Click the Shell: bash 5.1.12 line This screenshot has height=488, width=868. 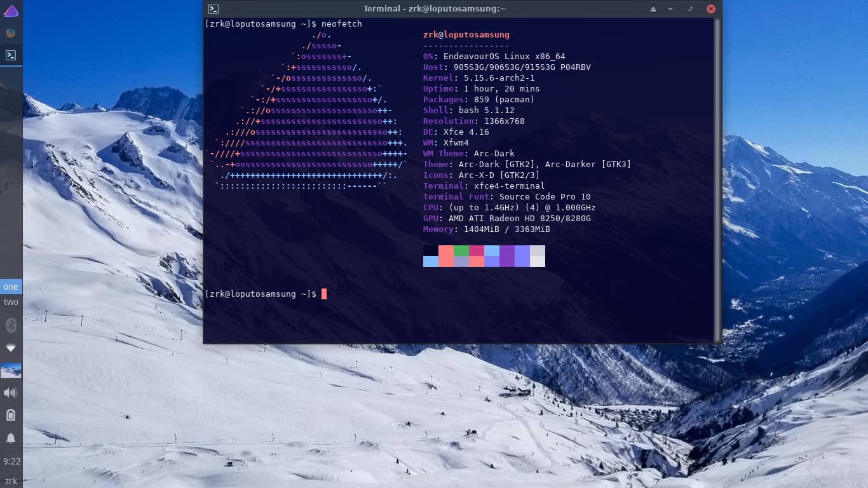(469, 111)
